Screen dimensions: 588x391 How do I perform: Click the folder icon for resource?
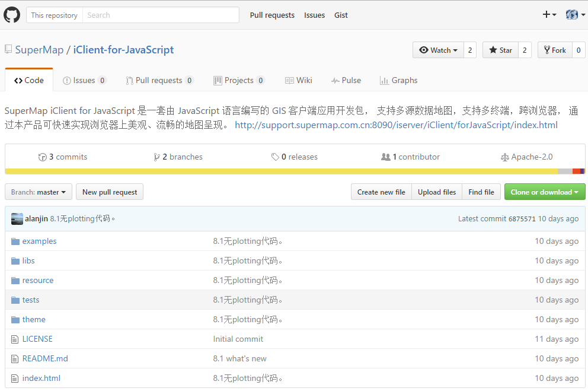[x=15, y=280]
